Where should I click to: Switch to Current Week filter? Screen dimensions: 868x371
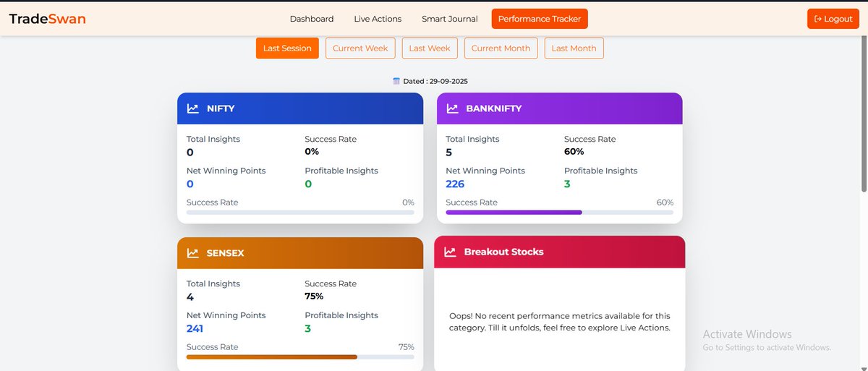[360, 48]
